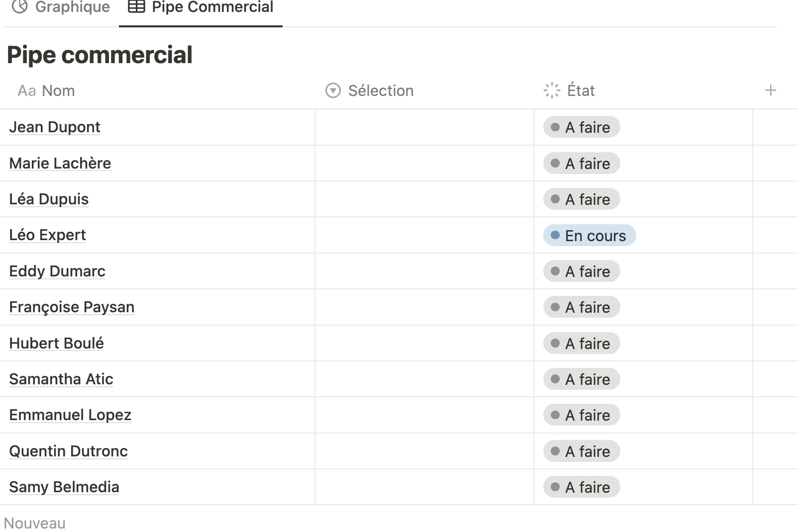Click the Pipe commercial page title
Screen dimensions: 798x532
click(100, 55)
